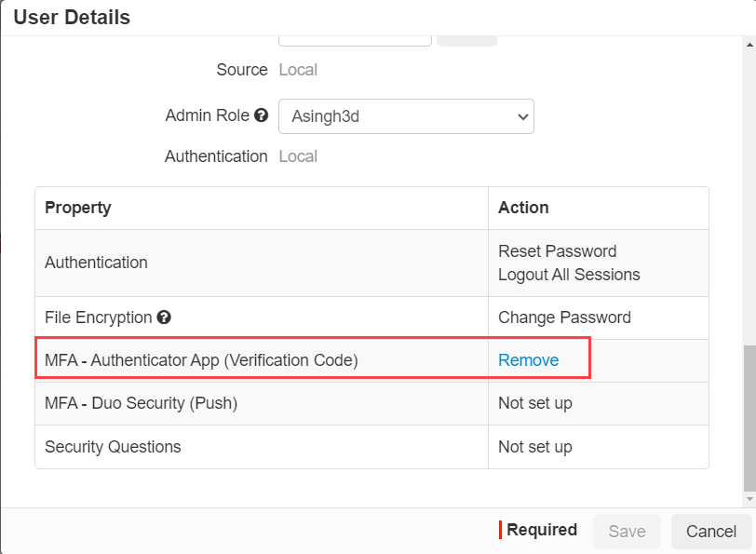Click the Save button

(x=627, y=531)
